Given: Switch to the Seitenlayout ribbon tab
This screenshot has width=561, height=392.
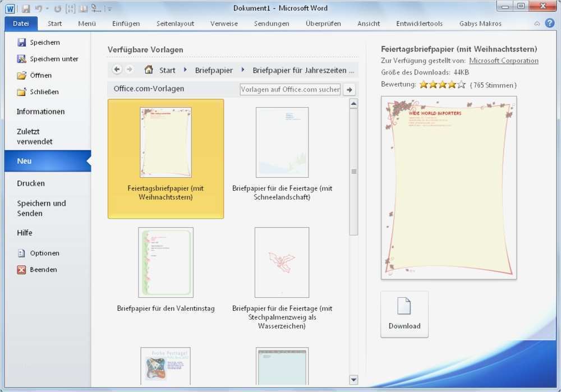Looking at the screenshot, I should 175,24.
